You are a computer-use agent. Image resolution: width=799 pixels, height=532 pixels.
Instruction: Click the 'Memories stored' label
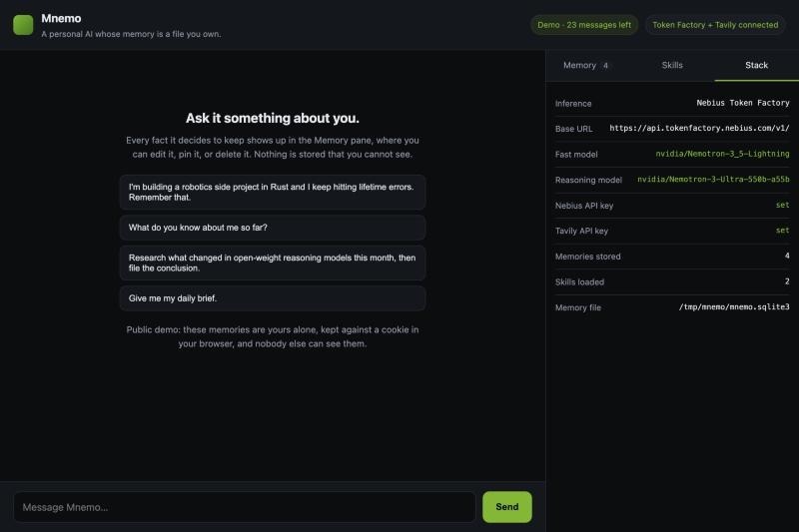pyautogui.click(x=587, y=257)
